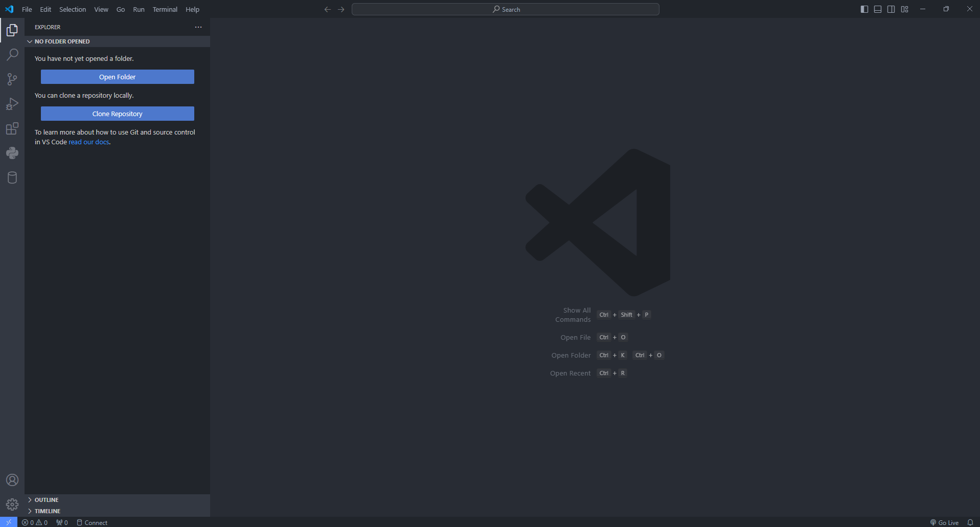Click the Open Folder button

pos(118,77)
